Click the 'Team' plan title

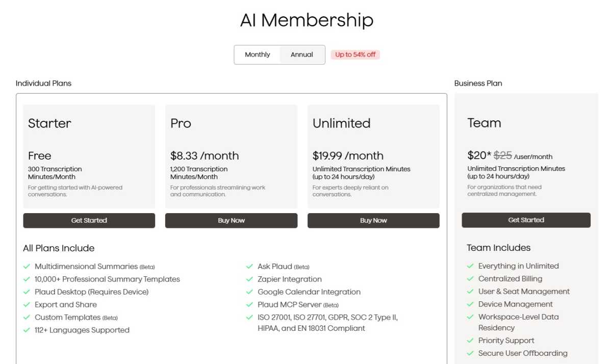click(484, 123)
